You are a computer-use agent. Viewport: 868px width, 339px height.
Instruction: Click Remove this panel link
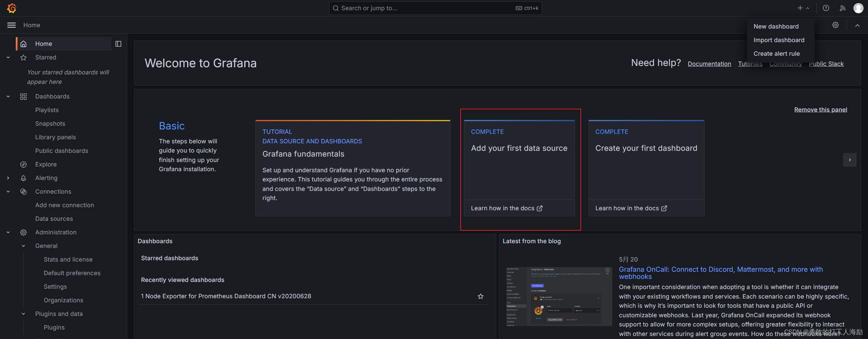(x=821, y=110)
